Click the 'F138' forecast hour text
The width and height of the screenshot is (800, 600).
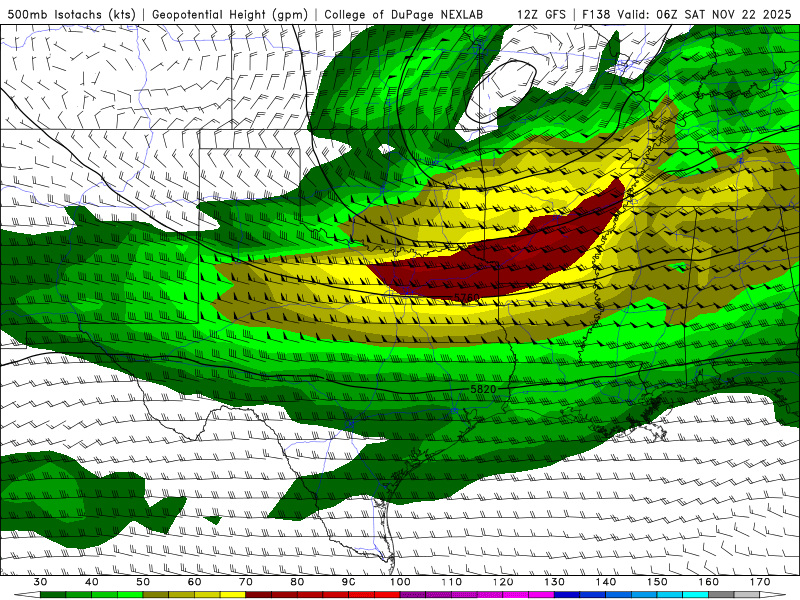point(596,14)
